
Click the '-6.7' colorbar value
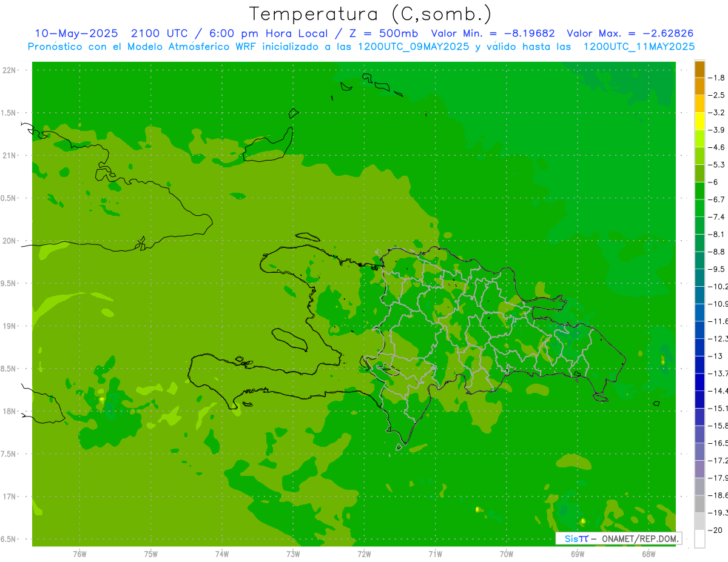717,199
